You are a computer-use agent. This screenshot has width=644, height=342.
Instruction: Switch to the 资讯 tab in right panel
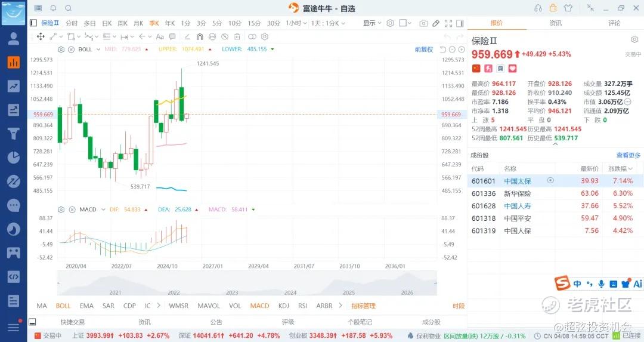(x=555, y=23)
